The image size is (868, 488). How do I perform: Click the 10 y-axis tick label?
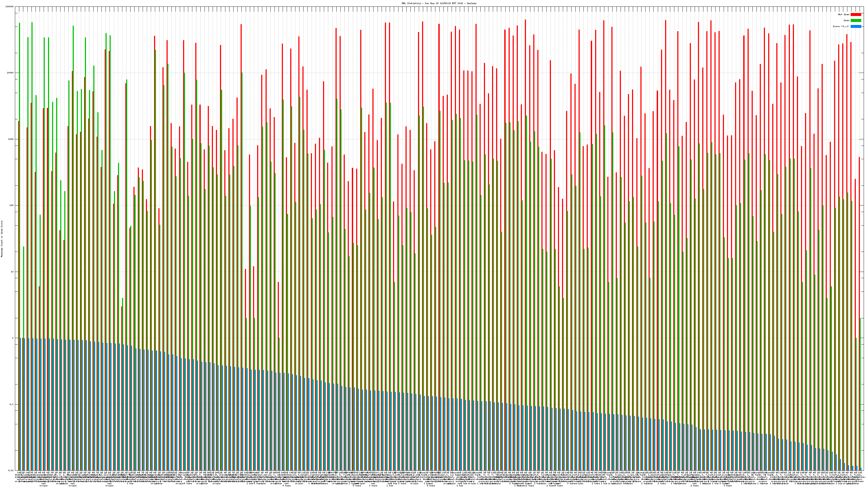coord(13,272)
